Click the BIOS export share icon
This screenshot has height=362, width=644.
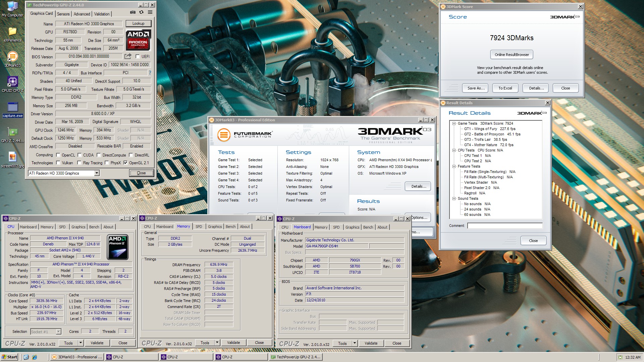pos(128,56)
